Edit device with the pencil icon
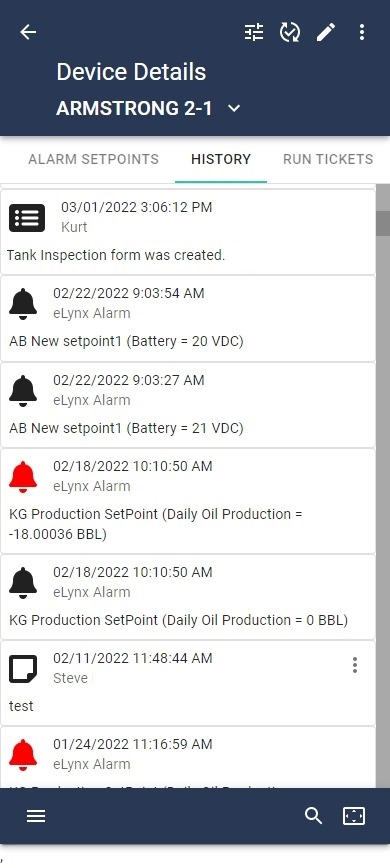The width and height of the screenshot is (390, 868). (x=326, y=32)
